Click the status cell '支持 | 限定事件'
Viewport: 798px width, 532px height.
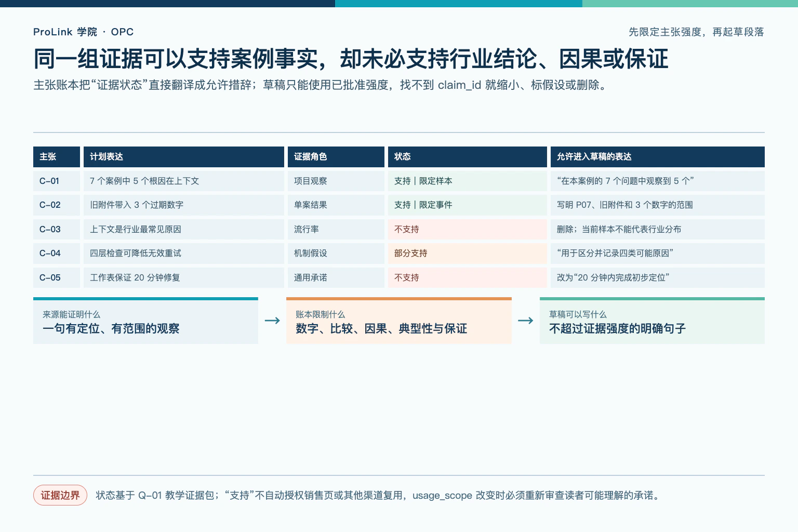click(468, 205)
